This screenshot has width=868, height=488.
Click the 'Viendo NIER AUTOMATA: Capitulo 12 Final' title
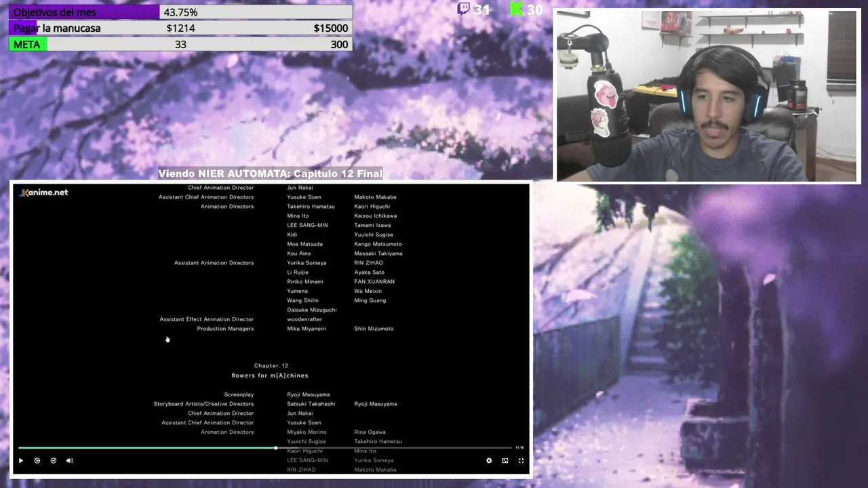(271, 174)
